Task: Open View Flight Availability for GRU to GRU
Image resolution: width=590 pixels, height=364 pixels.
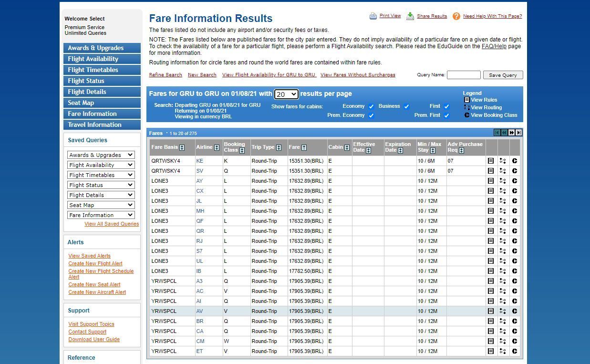Action: click(269, 75)
